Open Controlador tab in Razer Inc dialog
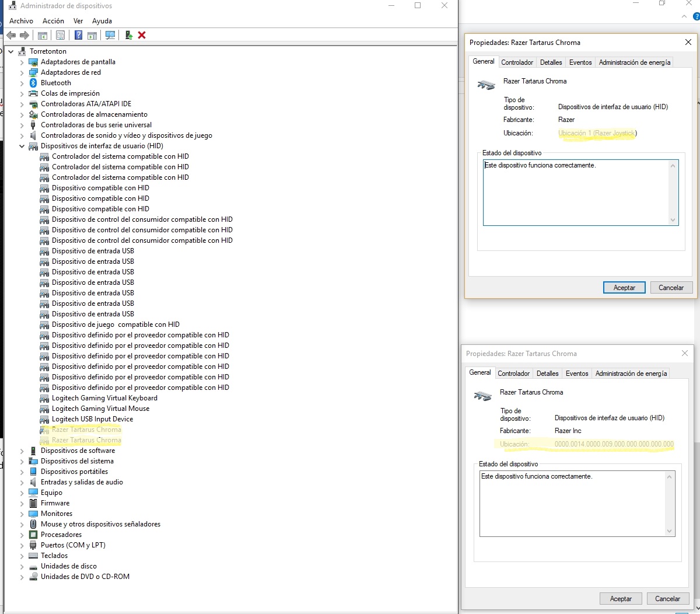This screenshot has width=700, height=614. [514, 374]
